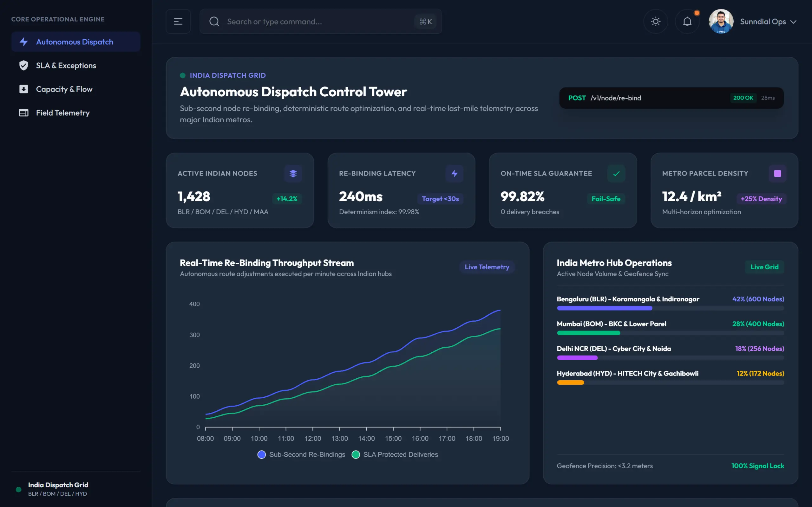Click the Live Telemetry badge
The width and height of the screenshot is (812, 507).
tap(487, 267)
